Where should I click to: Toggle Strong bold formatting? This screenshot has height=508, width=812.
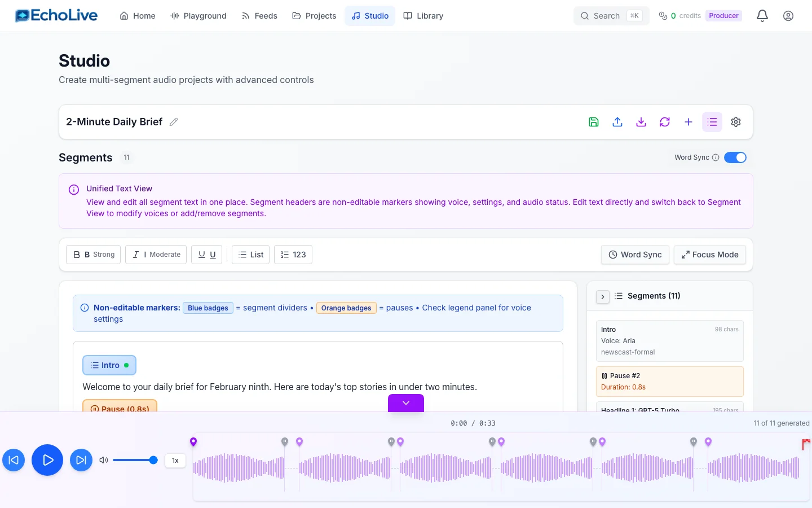[x=93, y=255]
